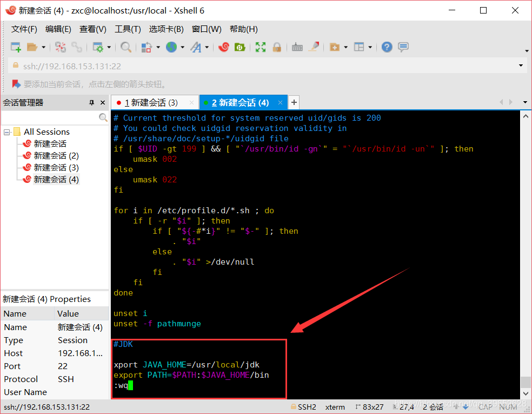Click the chat feedback bubble icon

pyautogui.click(x=403, y=47)
